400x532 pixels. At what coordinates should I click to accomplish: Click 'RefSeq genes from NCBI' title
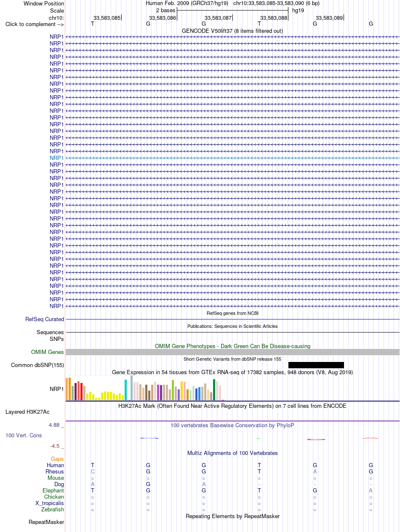click(x=232, y=313)
